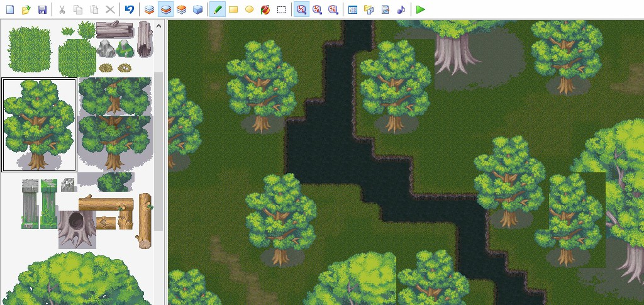Switch to map layer 1
This screenshot has height=305, width=644.
tap(150, 9)
